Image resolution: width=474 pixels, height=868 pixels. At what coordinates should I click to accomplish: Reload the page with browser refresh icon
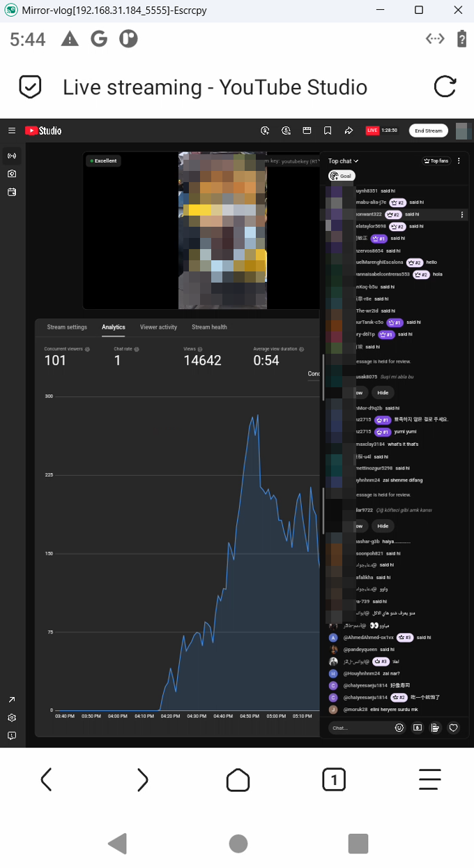[x=445, y=87]
